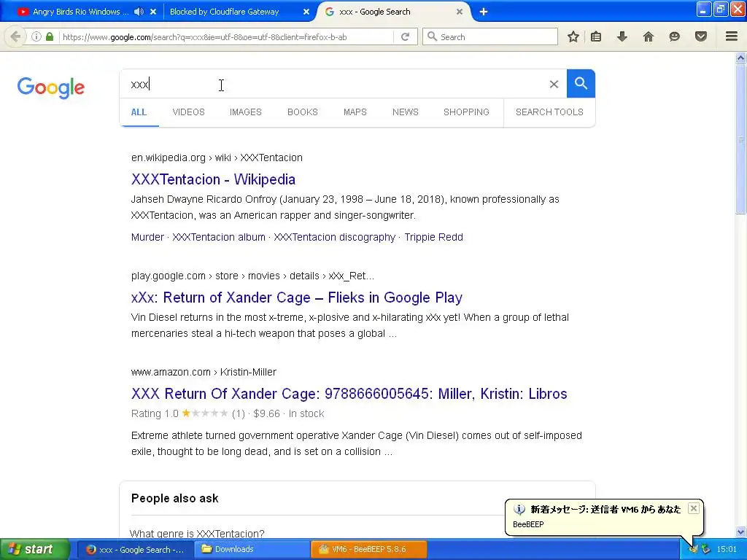Switch to Blocked by Cloudflare Gateway tab
The width and height of the screenshot is (747, 560).
point(225,12)
